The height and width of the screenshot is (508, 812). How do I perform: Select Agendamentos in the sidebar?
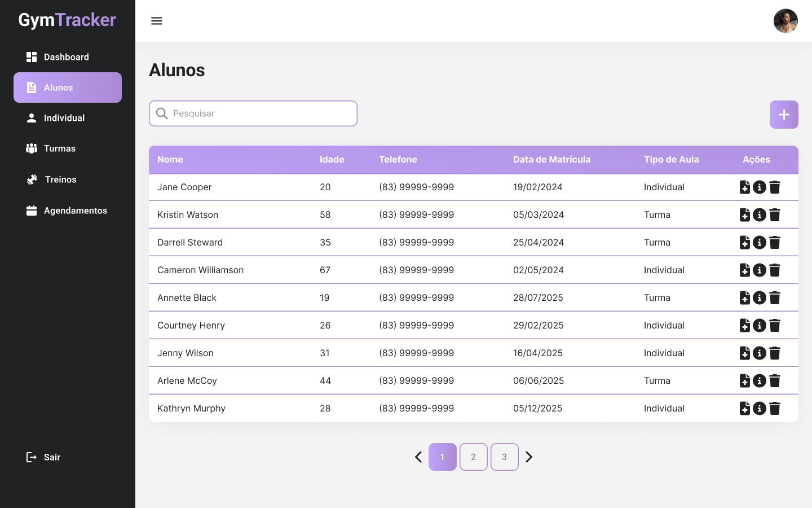[x=75, y=211]
